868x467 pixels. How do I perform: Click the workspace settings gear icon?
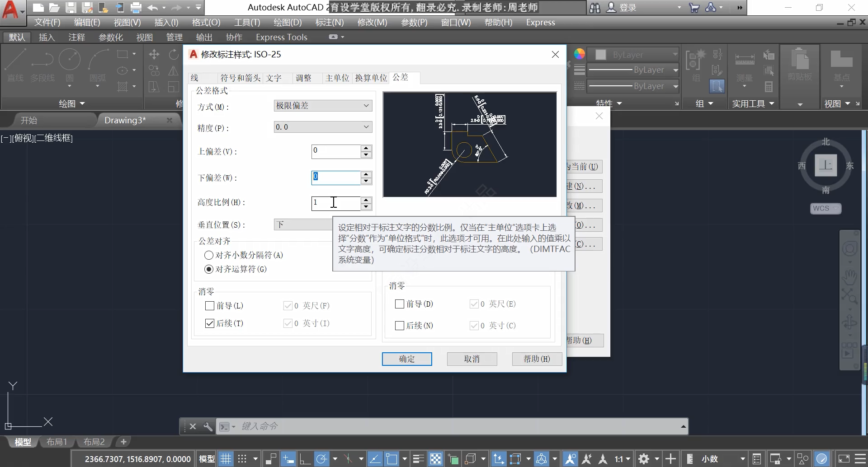(x=644, y=459)
